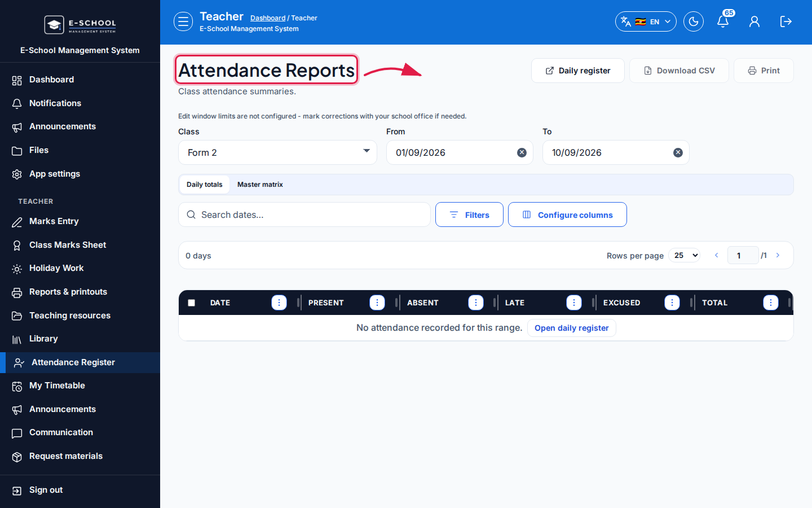This screenshot has height=508, width=812.
Task: Follow the Dashboard breadcrumb link
Action: [x=268, y=18]
